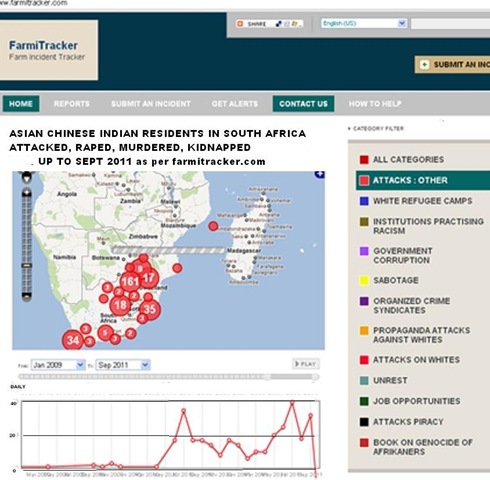
Task: Click the 17 incident cluster marker
Action: 149,278
